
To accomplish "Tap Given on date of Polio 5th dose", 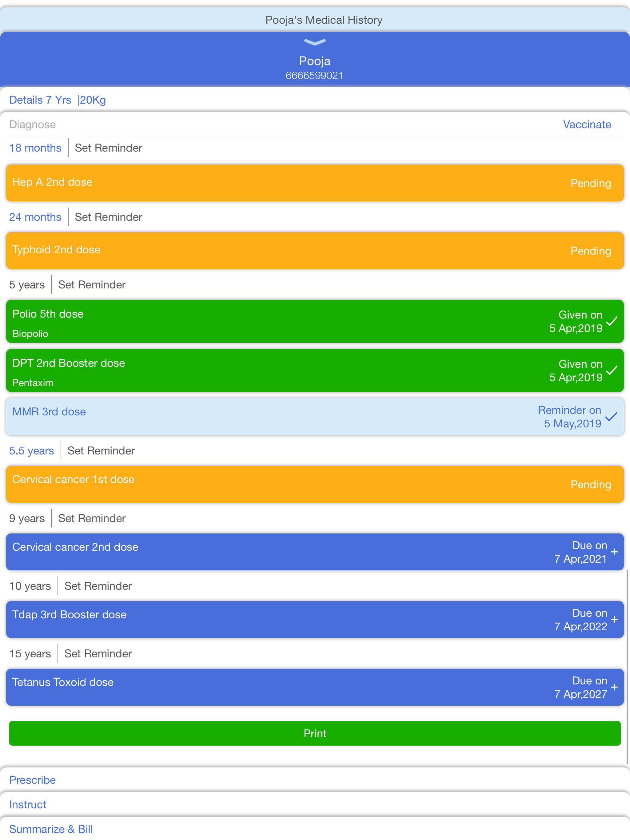I will click(576, 322).
